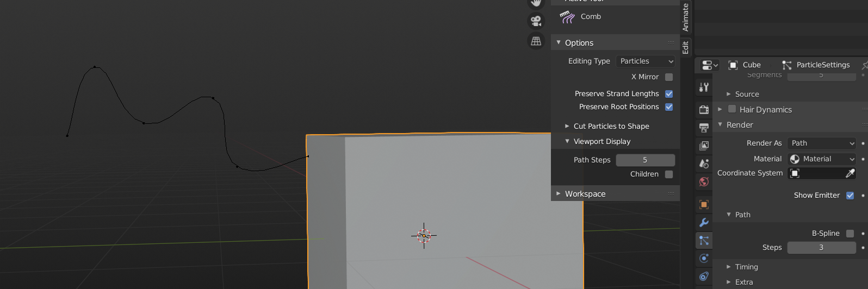This screenshot has height=289, width=868.
Task: Disable Preserve Root Positions
Action: click(x=669, y=107)
